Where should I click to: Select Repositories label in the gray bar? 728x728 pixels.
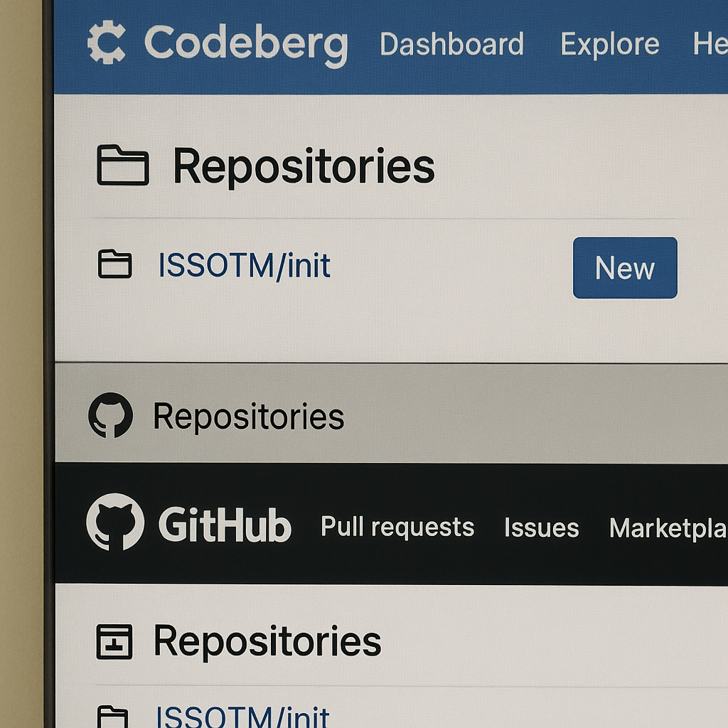tap(248, 417)
